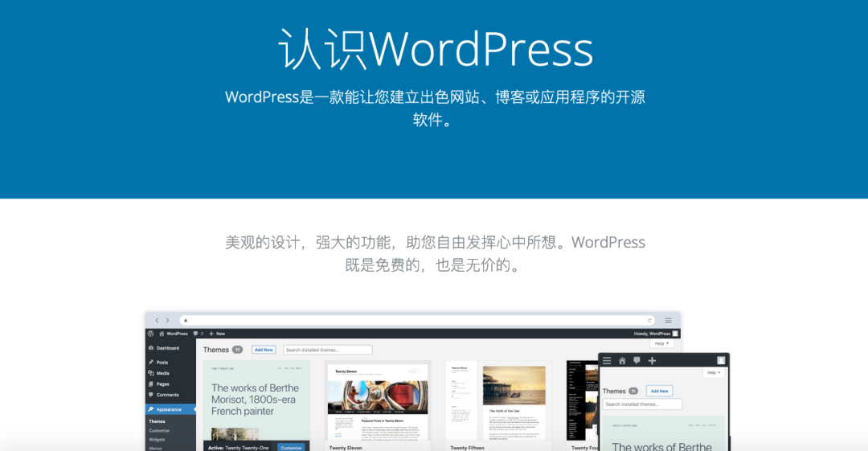Open the Widgets submenu item

click(157, 440)
